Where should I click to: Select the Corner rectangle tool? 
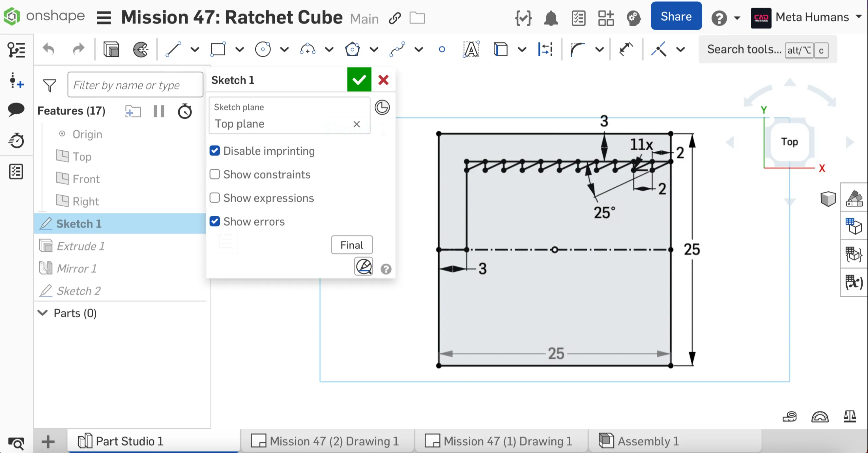coord(218,50)
